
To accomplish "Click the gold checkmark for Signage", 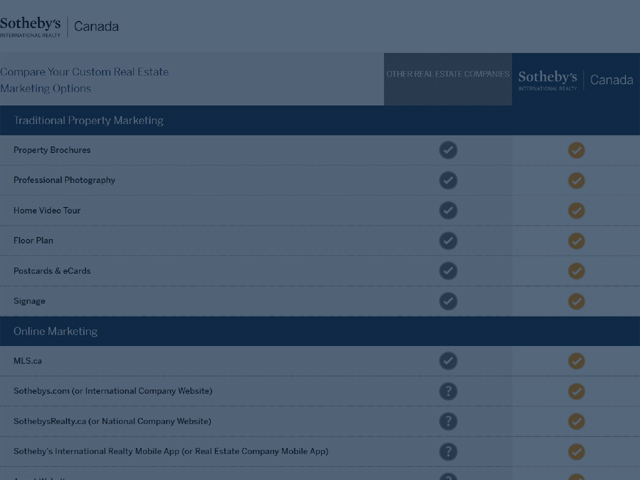I will pos(576,301).
